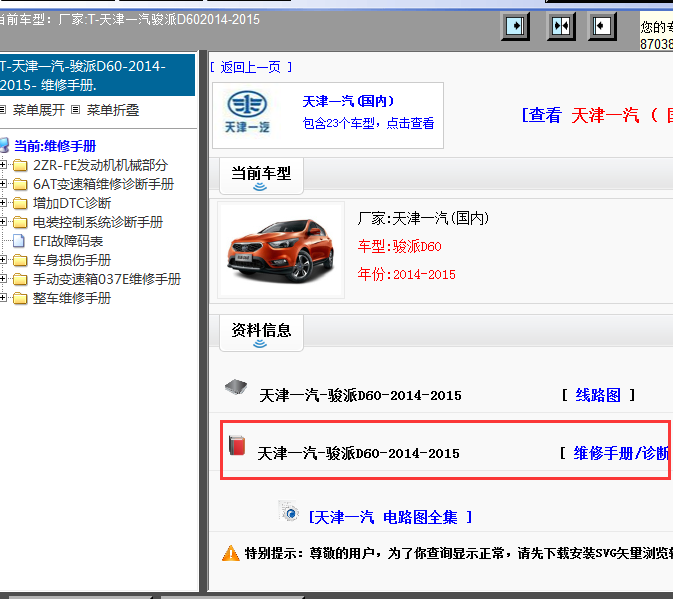Click the 天津一汽 brand logo

[x=247, y=112]
